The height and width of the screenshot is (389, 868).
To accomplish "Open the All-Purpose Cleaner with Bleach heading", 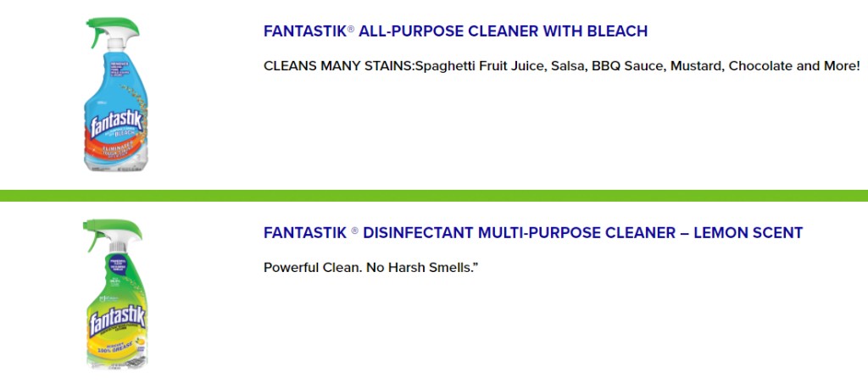I will tap(455, 31).
